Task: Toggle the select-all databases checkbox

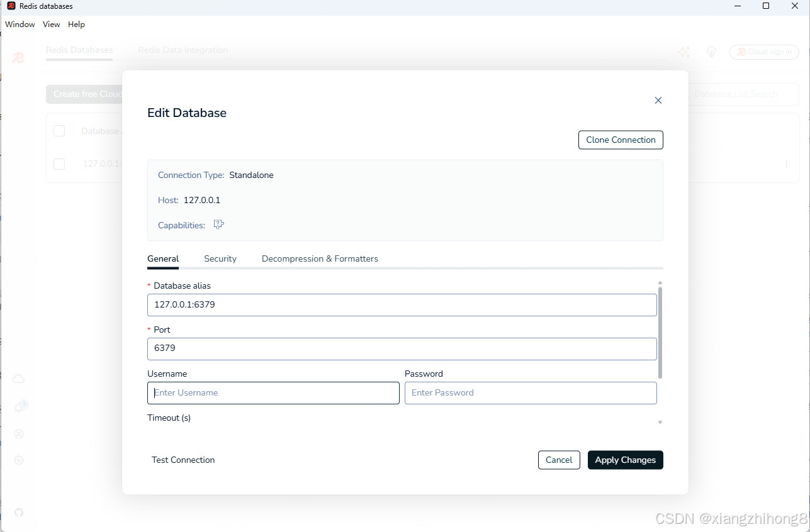Action: pos(59,131)
